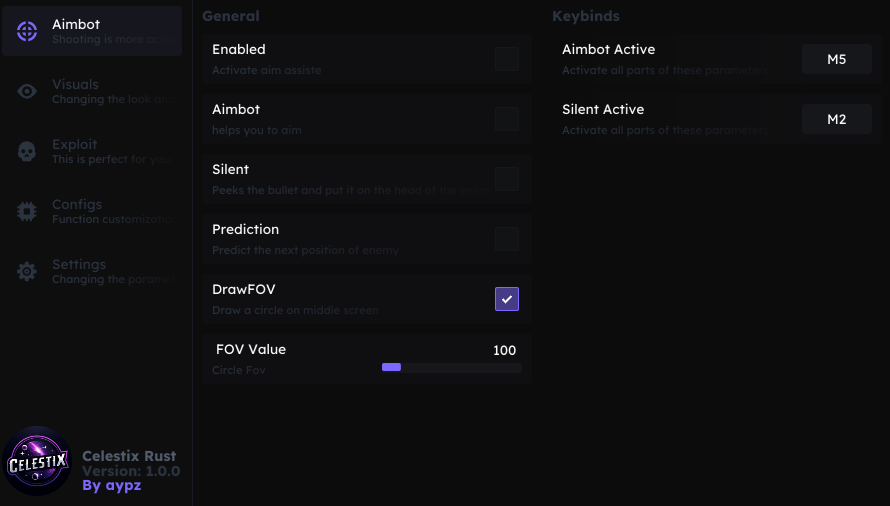This screenshot has height=506, width=890.
Task: Click the gear icon for Settings
Action: click(28, 271)
